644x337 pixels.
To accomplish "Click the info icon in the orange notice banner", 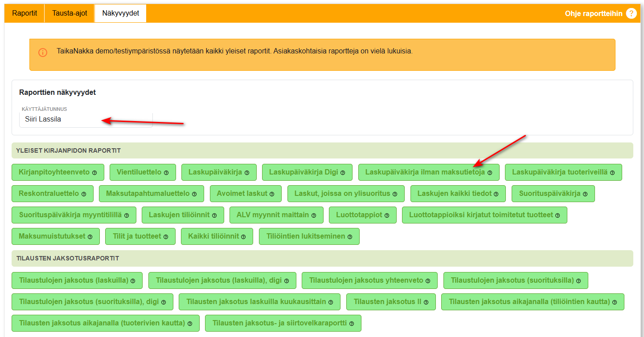I will coord(43,53).
